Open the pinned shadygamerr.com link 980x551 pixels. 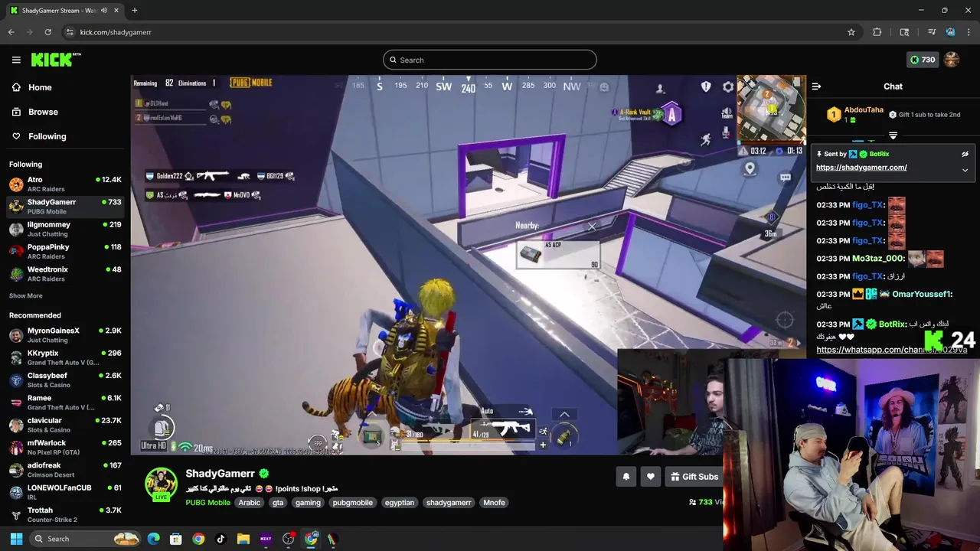[861, 168]
